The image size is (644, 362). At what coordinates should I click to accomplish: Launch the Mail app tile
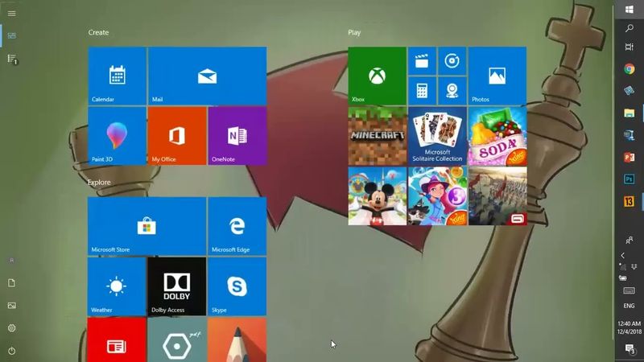[x=207, y=76]
